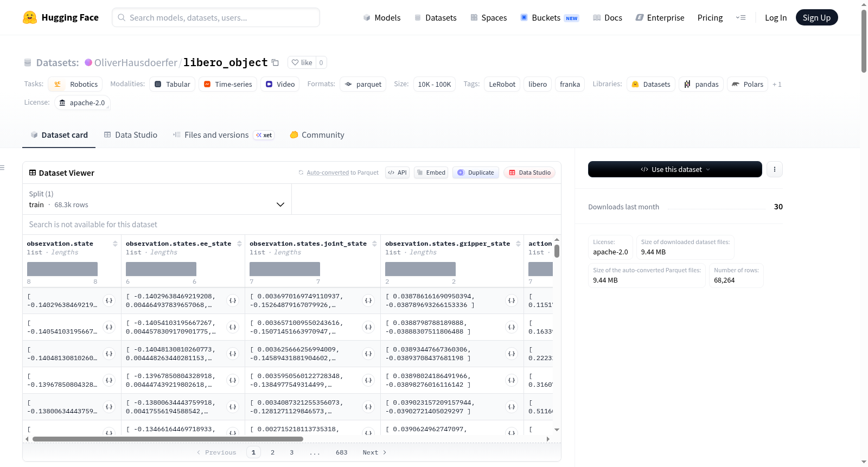Screen dimensions: 868x467
Task: Expand the ee_state cell containing 0.004464937839657068
Action: click(x=233, y=300)
